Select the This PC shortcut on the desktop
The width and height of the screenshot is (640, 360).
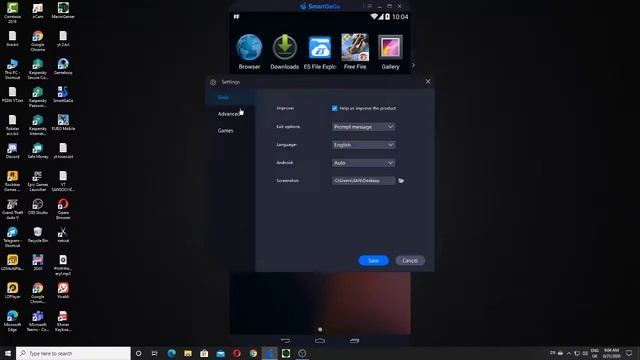[13, 69]
